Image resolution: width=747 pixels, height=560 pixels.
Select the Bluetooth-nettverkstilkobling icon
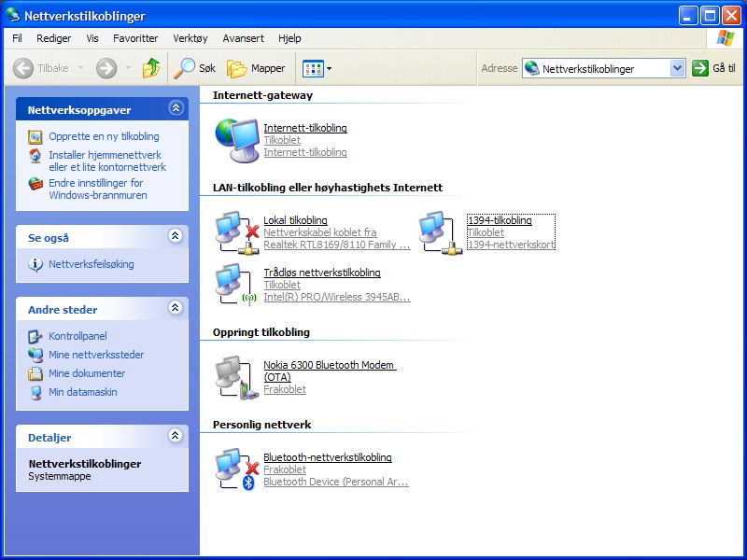[x=237, y=469]
